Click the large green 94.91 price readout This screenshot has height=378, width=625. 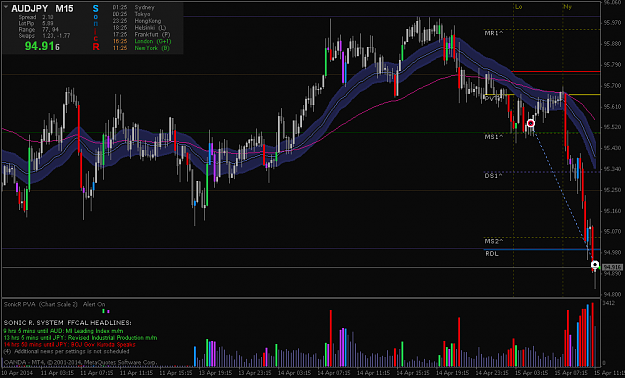42,46
